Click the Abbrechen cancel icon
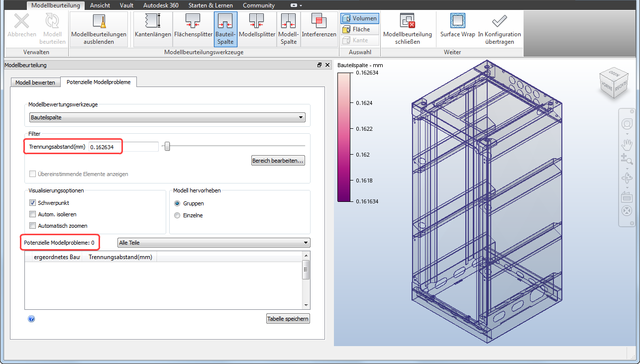This screenshot has height=364, width=640. [22, 22]
